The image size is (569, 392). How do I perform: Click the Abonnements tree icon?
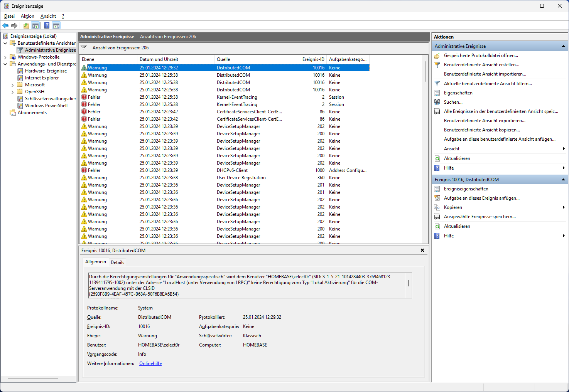13,113
